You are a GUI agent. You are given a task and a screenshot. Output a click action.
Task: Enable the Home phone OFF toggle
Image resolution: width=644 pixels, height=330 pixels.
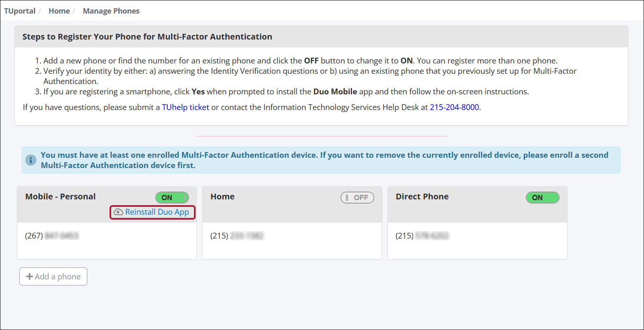357,197
